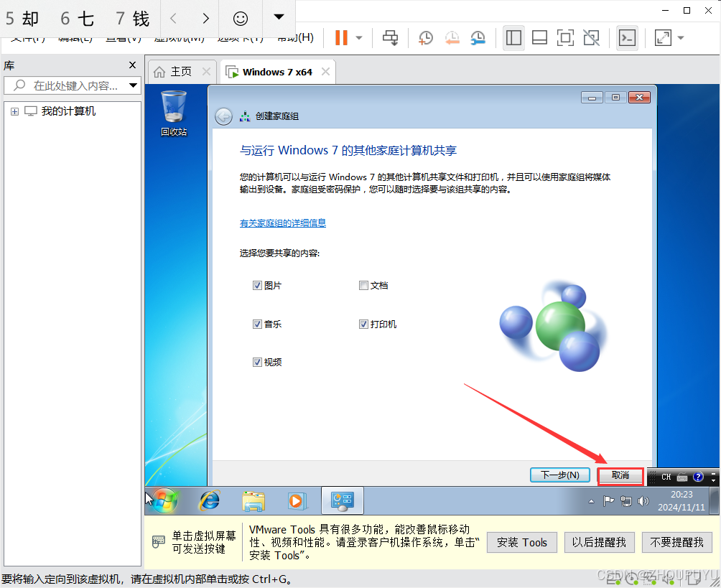Viewport: 721px width, 588px height.
Task: Uncheck the 打印机 checkbox
Action: [363, 324]
